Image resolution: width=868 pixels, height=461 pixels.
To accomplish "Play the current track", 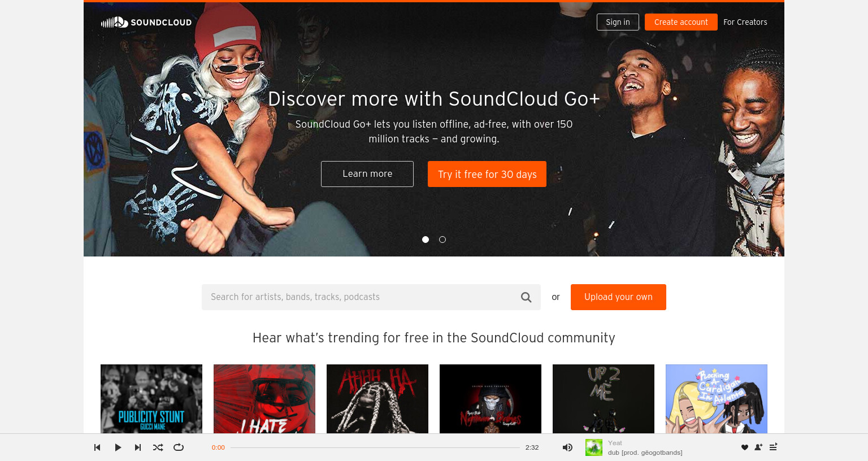I will pos(118,447).
